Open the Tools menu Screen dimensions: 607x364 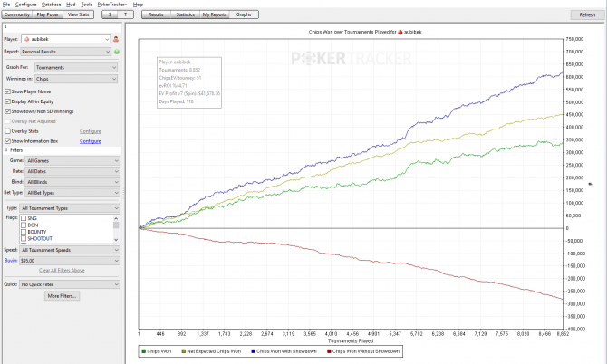86,5
